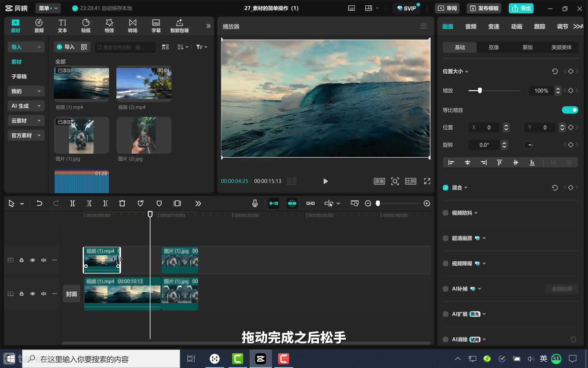Click the timeline zoom slider handle
This screenshot has height=368, width=588.
378,203
